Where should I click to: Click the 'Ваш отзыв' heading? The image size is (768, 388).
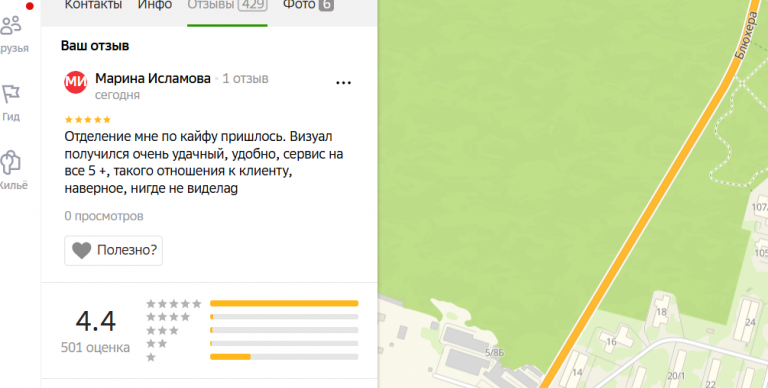95,46
